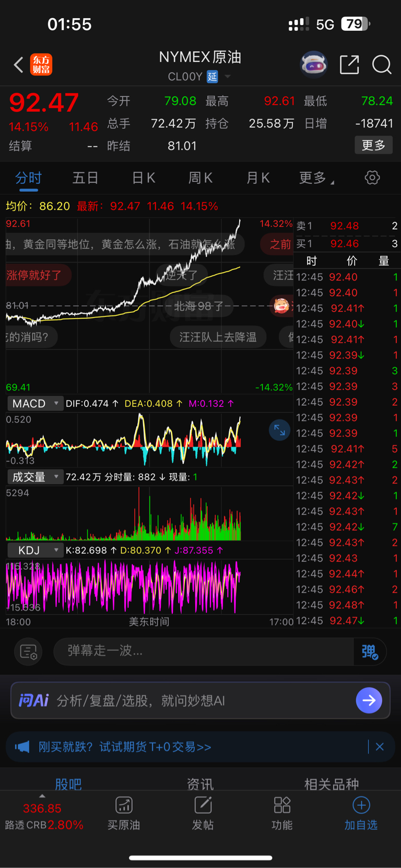Tap the NYMEX原油 title

point(200,57)
